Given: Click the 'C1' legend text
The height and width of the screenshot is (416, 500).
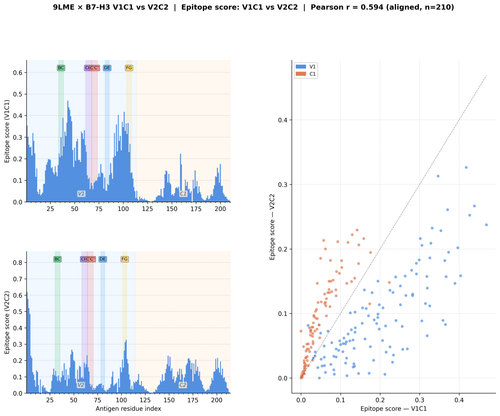Looking at the screenshot, I should (312, 74).
